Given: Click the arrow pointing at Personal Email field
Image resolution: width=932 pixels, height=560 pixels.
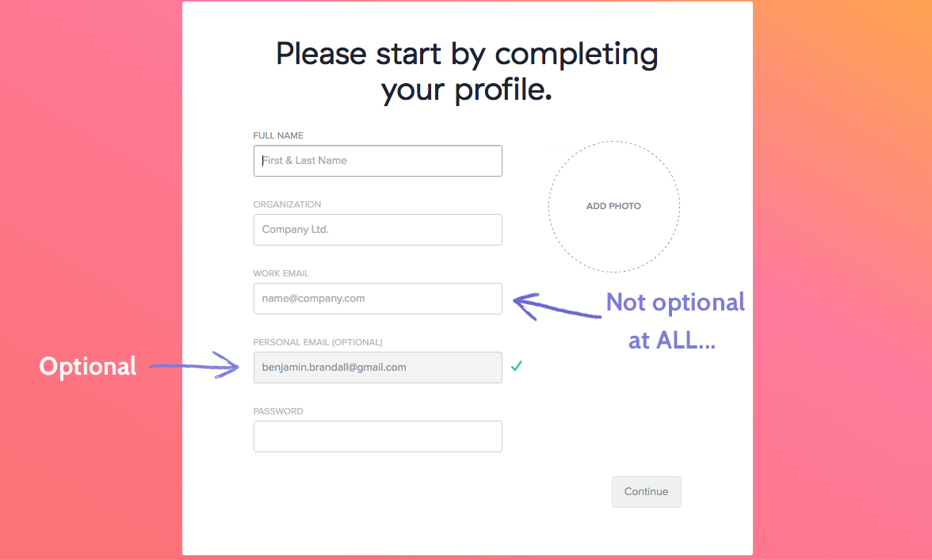Looking at the screenshot, I should click(194, 365).
